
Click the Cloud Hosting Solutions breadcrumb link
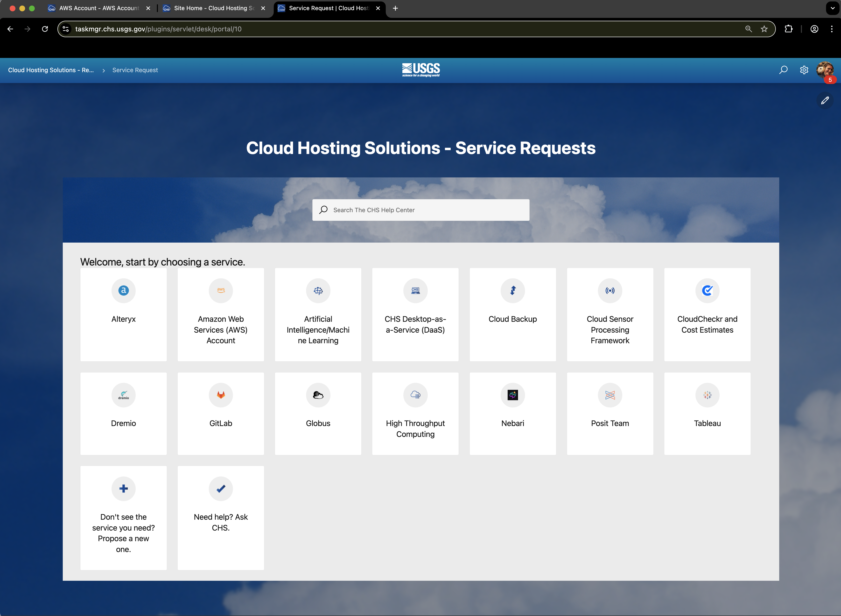click(x=51, y=70)
